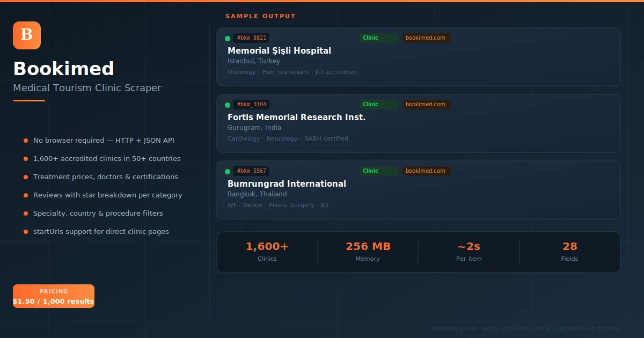Click the green status dot beside #bkm_3104
The height and width of the screenshot is (338, 644).
point(228,105)
